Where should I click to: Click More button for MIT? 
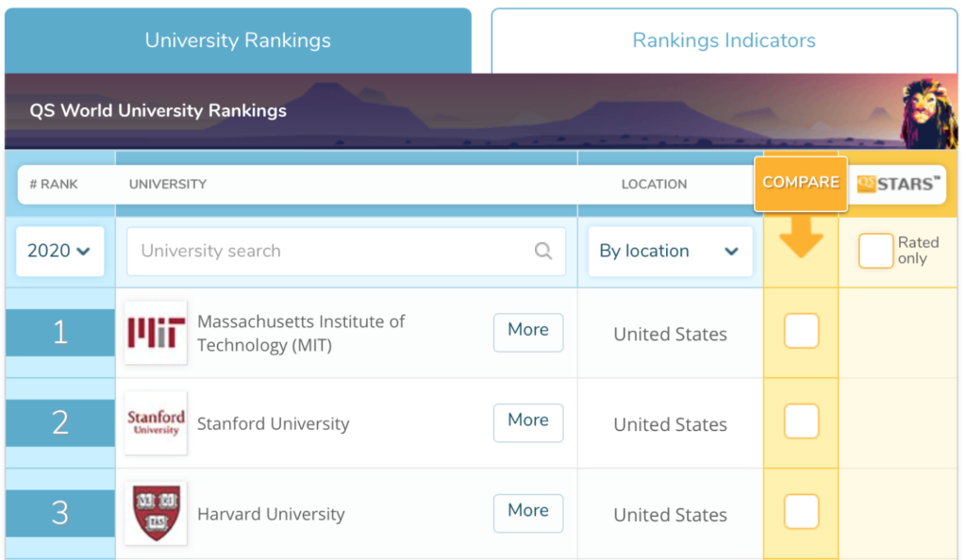527,331
